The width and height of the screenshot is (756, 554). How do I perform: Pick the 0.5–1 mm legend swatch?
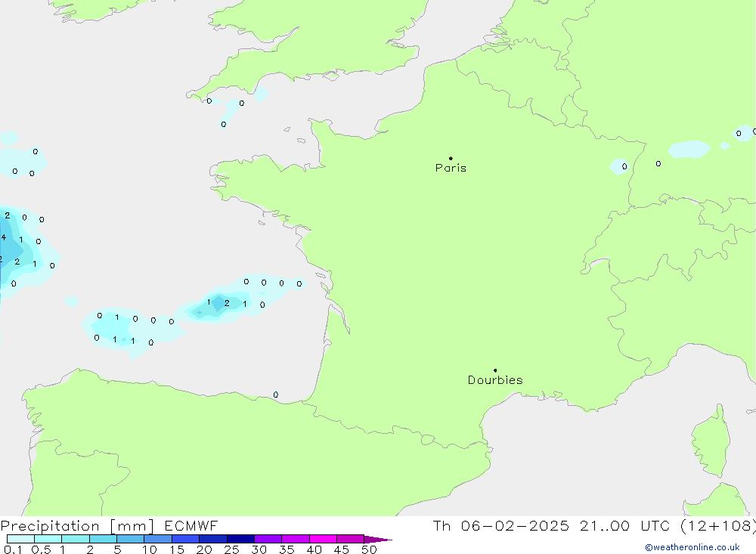pyautogui.click(x=48, y=539)
